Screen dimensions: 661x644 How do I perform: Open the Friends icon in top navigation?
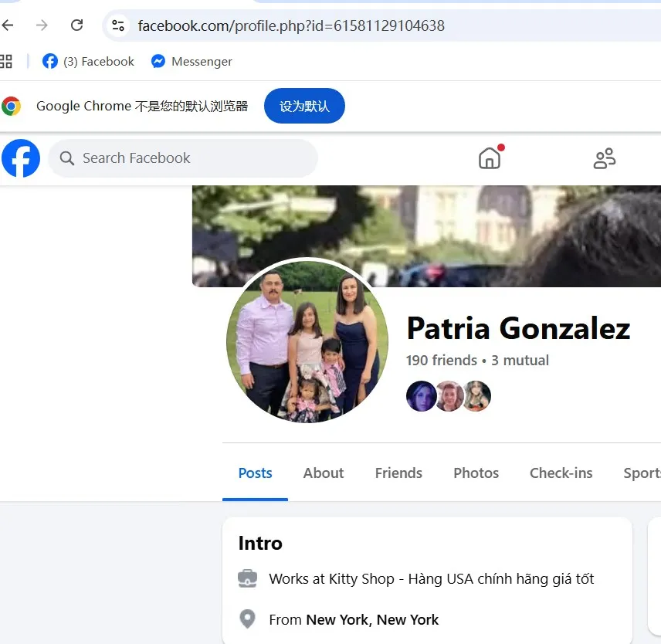pyautogui.click(x=605, y=158)
